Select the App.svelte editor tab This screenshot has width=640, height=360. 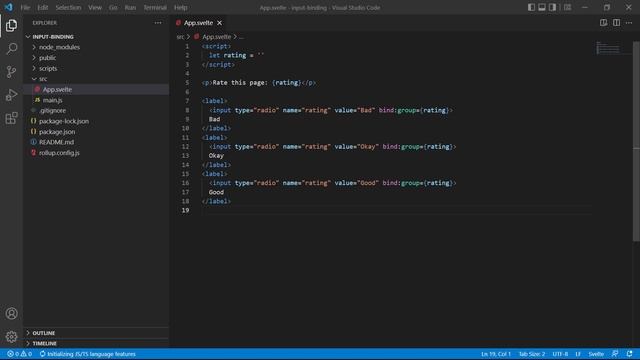tap(198, 23)
